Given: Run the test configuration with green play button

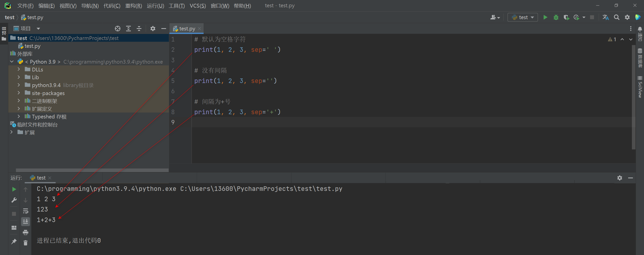Looking at the screenshot, I should pos(545,17).
